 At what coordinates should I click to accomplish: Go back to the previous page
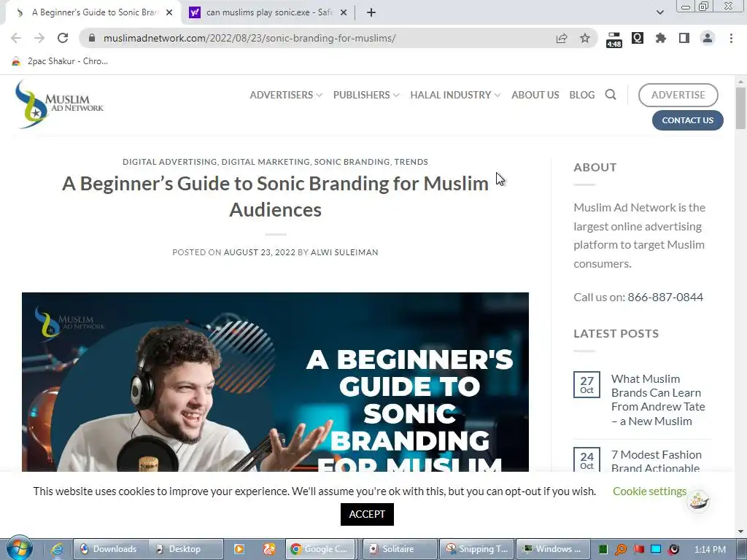[x=16, y=38]
